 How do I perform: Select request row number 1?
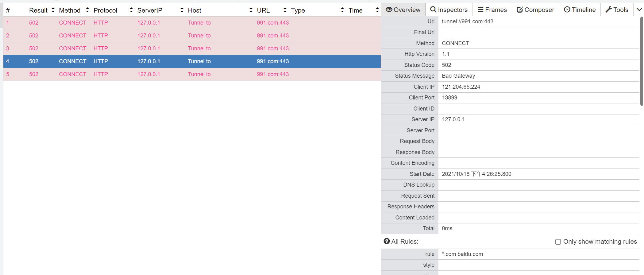[192, 23]
